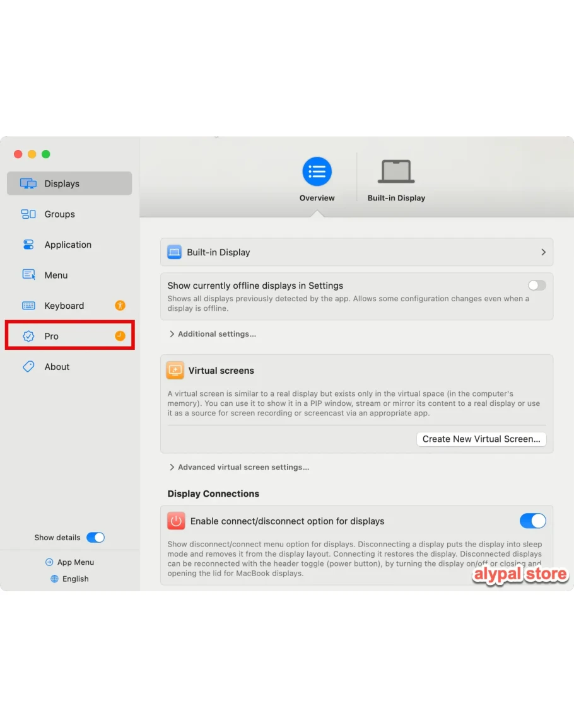
Task: Enable showing offline displays in Settings
Action: pos(537,286)
